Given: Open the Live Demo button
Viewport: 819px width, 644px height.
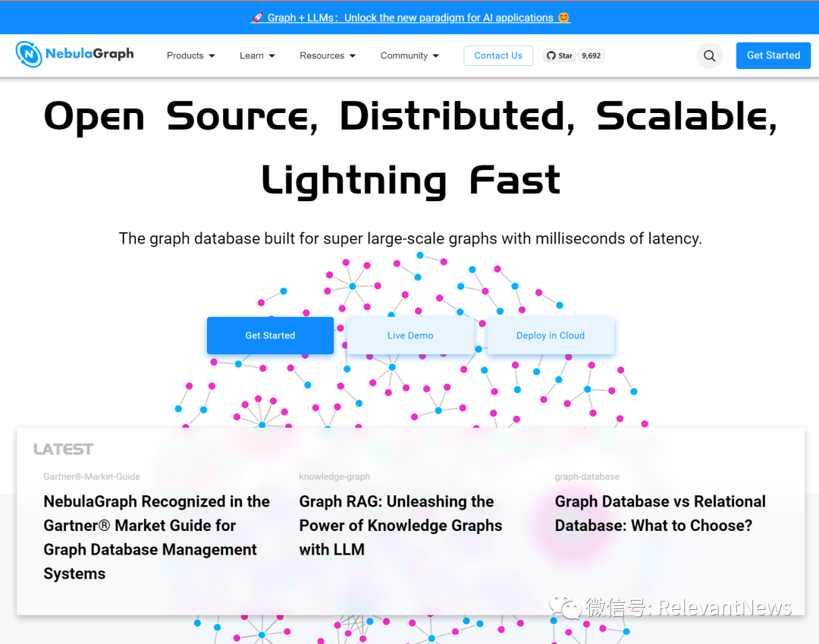Looking at the screenshot, I should click(x=410, y=335).
